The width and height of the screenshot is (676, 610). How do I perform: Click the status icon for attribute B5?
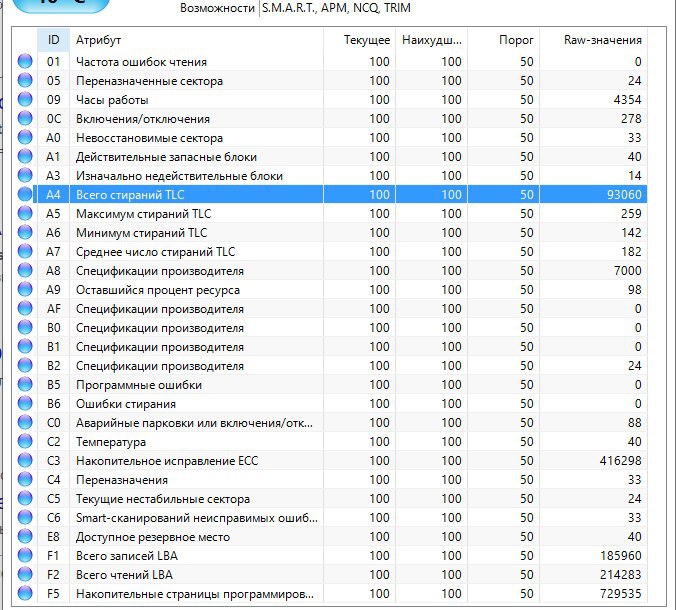pos(25,384)
